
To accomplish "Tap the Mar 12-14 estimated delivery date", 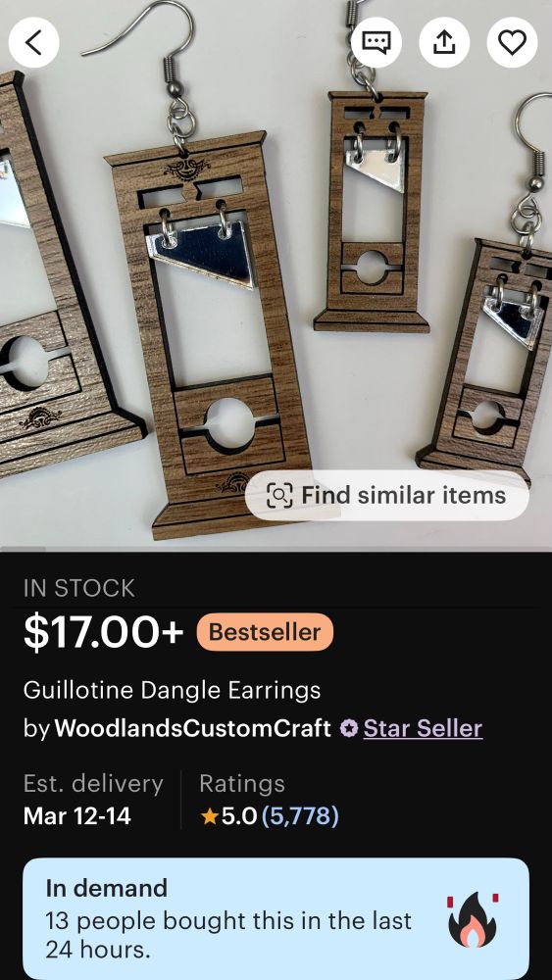I will [76, 816].
